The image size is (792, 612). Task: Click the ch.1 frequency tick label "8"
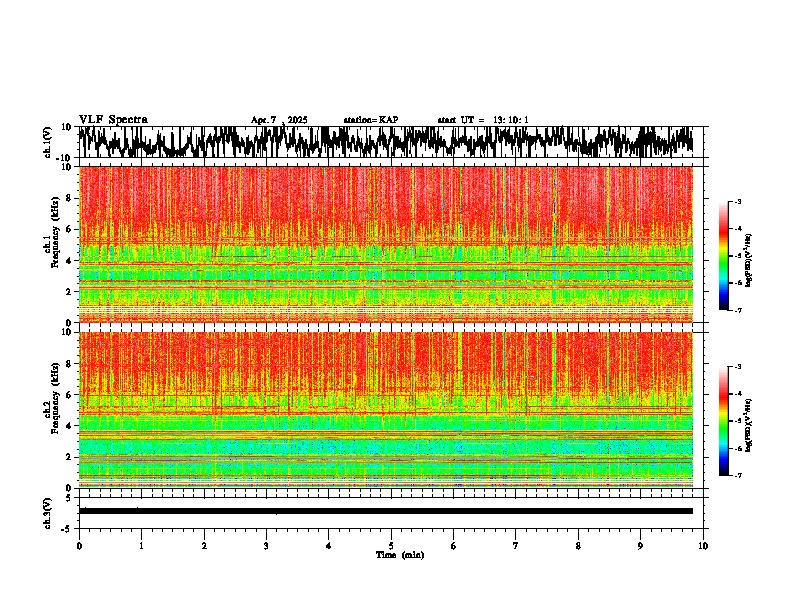point(70,198)
